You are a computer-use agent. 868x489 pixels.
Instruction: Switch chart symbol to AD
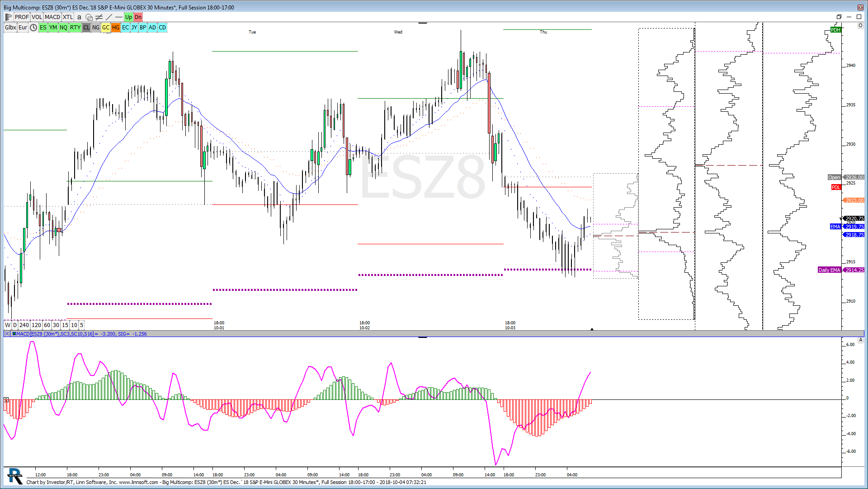pyautogui.click(x=152, y=28)
